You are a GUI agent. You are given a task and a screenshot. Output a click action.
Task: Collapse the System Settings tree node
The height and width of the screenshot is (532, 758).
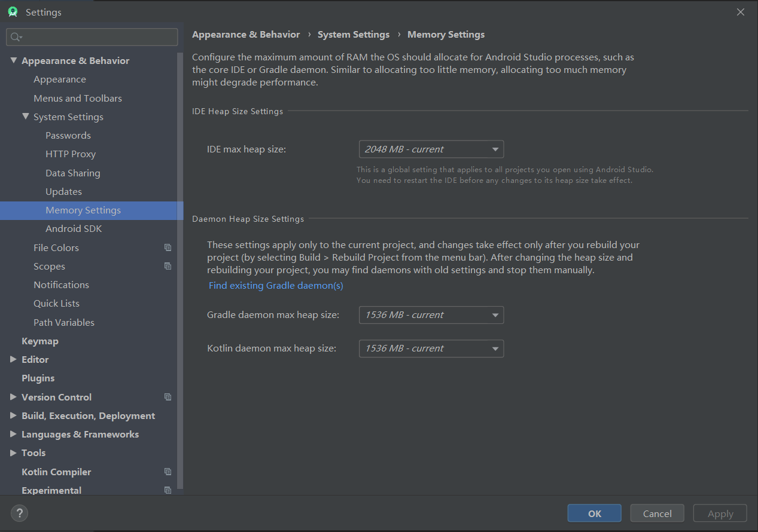click(26, 117)
